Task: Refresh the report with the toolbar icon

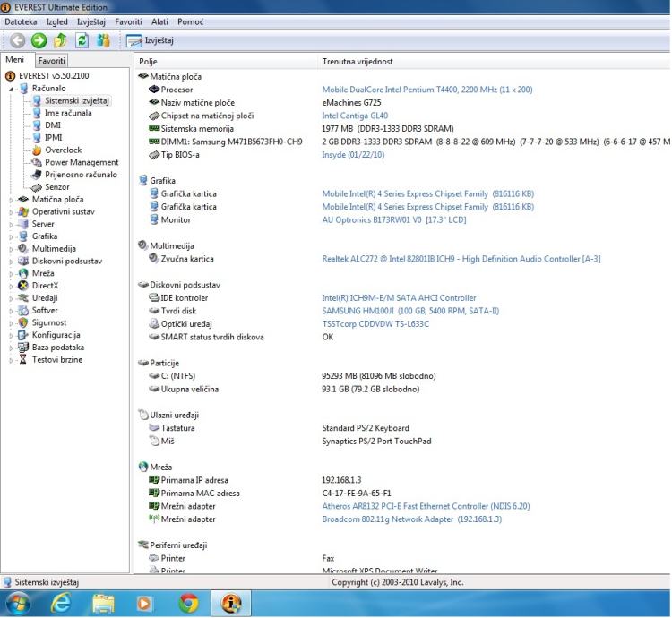Action: tap(82, 40)
